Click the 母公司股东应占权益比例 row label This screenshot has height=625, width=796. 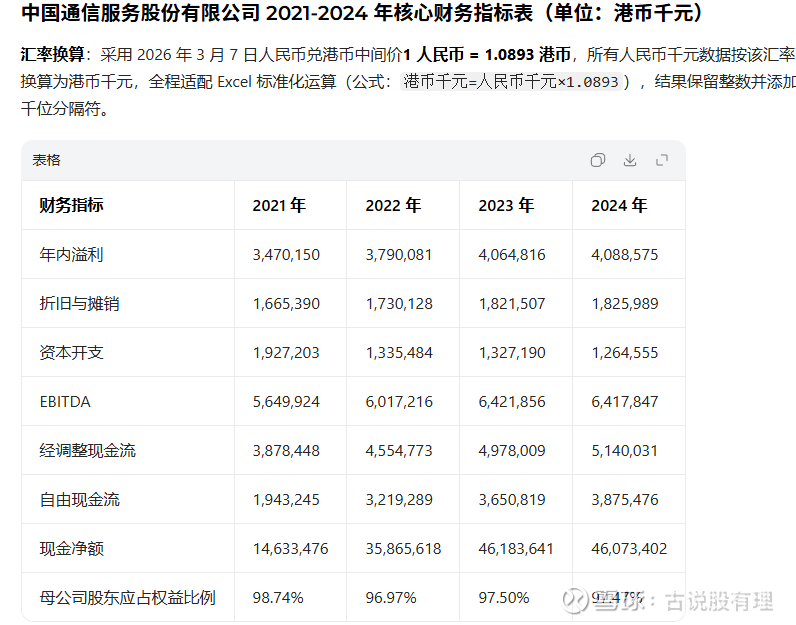pos(127,598)
